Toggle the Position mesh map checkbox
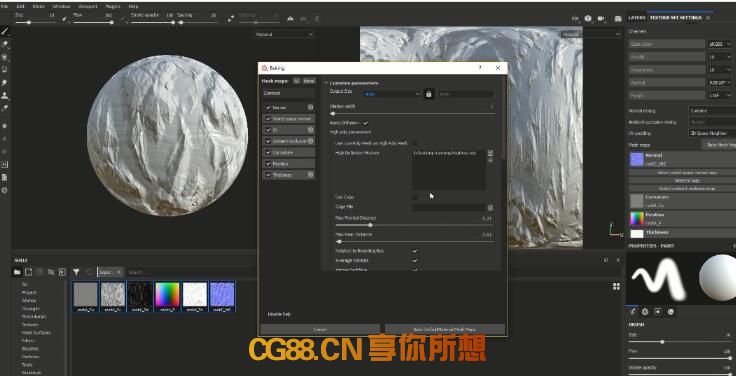Viewport: 736px width, 376px height. coord(268,164)
